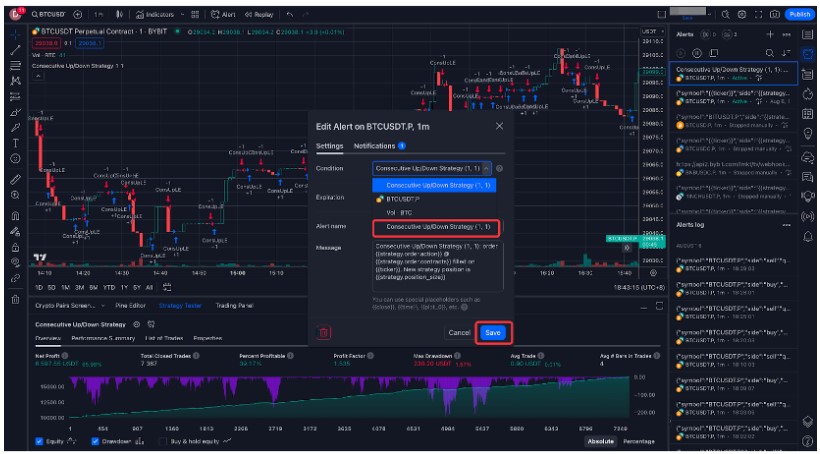Open the Trading Panel tab
This screenshot has height=454, width=820.
click(x=234, y=305)
